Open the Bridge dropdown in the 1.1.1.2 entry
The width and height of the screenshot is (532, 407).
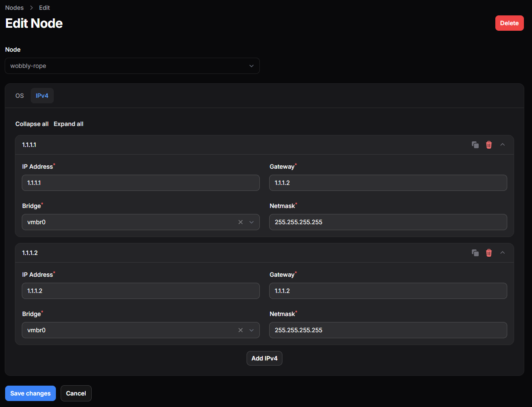(x=128, y=330)
